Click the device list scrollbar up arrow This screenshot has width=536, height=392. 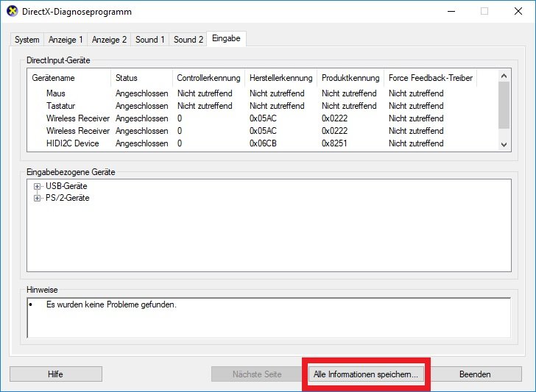504,76
